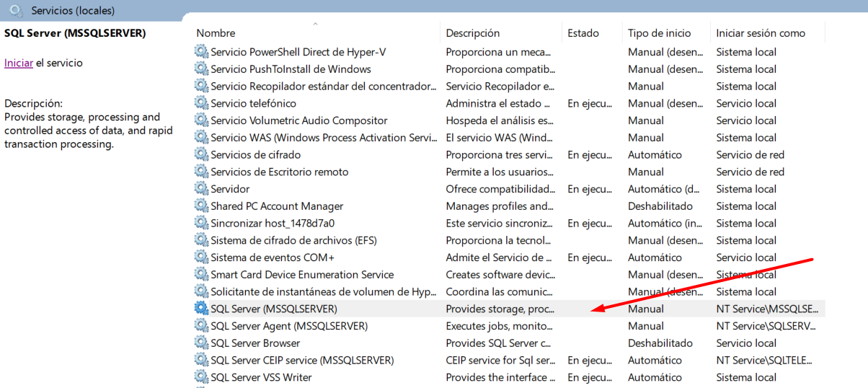
Task: Click the Shared PC Account Manager gear icon
Action: coord(201,206)
